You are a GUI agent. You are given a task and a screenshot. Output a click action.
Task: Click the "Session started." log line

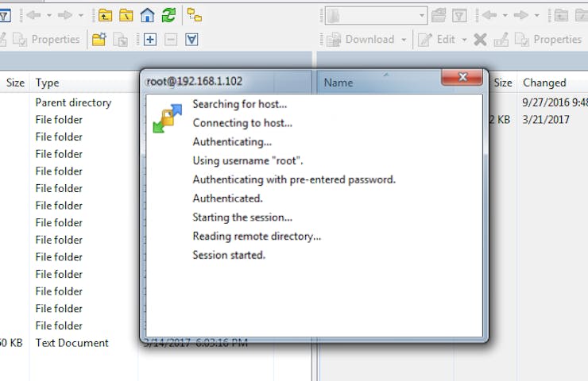pyautogui.click(x=229, y=255)
